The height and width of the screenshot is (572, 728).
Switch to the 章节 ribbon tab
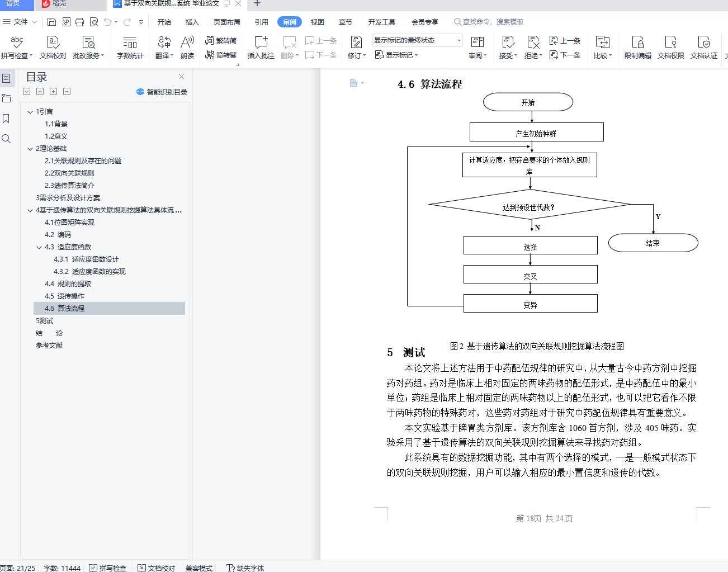(346, 22)
